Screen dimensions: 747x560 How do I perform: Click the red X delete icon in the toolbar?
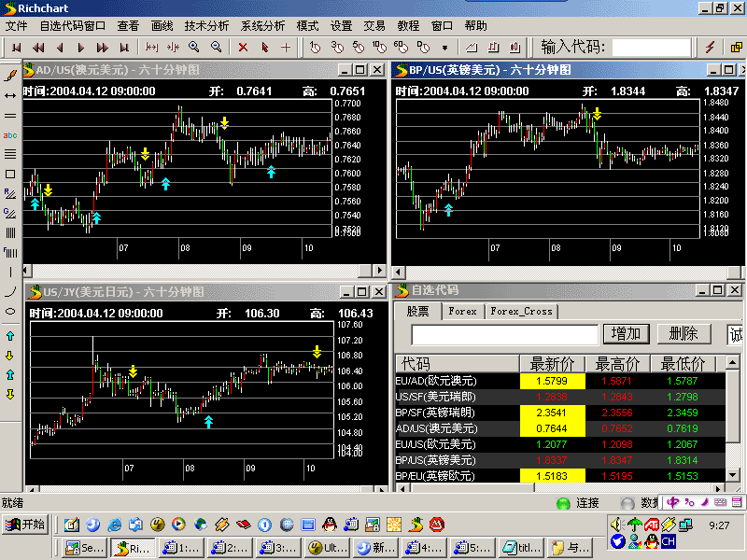coord(243,48)
